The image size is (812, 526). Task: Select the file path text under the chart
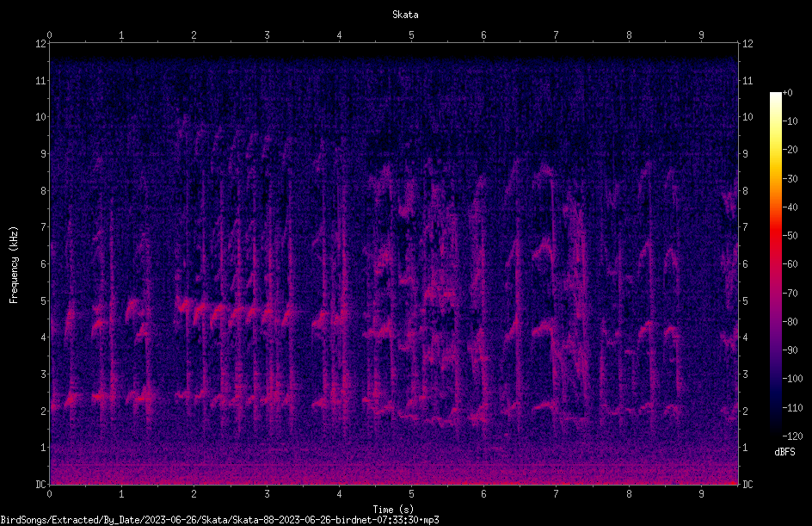(219, 520)
